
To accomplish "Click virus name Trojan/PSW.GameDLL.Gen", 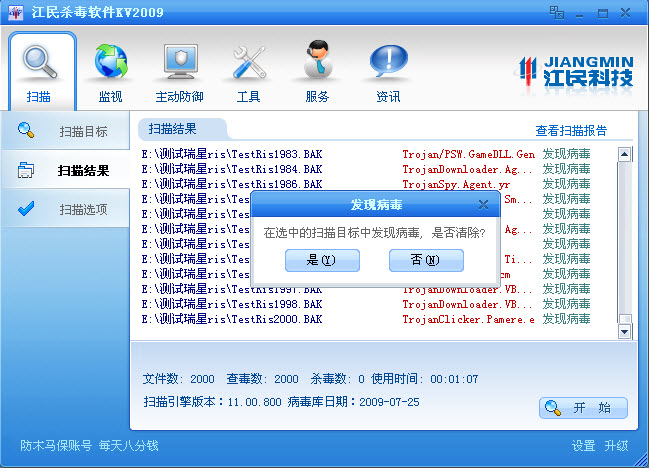I will tap(469, 154).
